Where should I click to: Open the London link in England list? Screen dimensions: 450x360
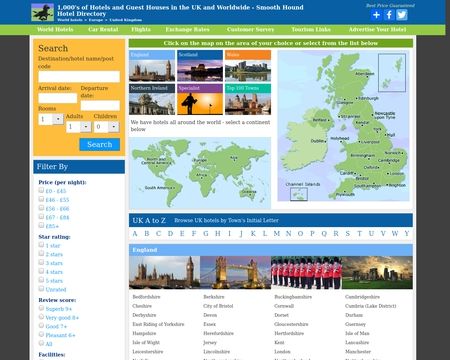click(282, 351)
